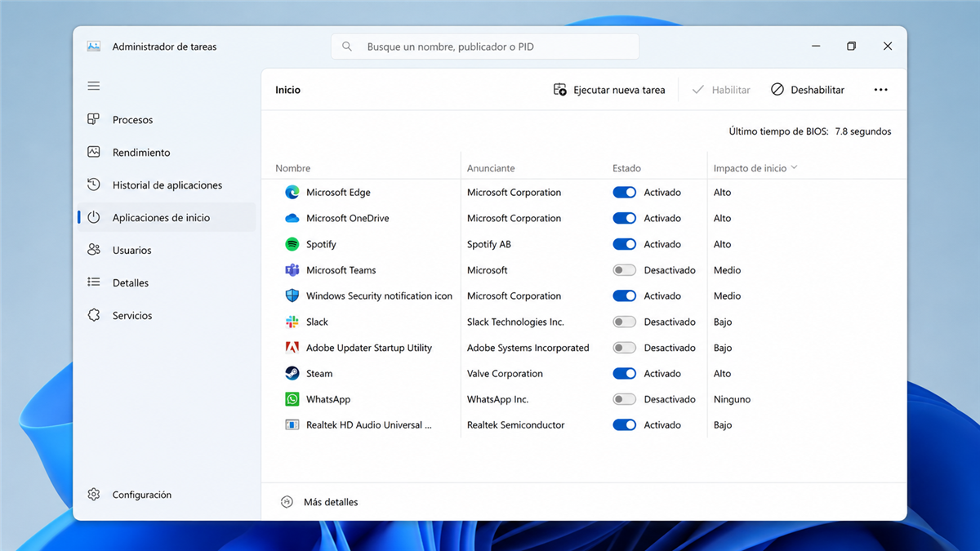980x551 pixels.
Task: Click the Configuración gear icon
Action: pos(94,495)
